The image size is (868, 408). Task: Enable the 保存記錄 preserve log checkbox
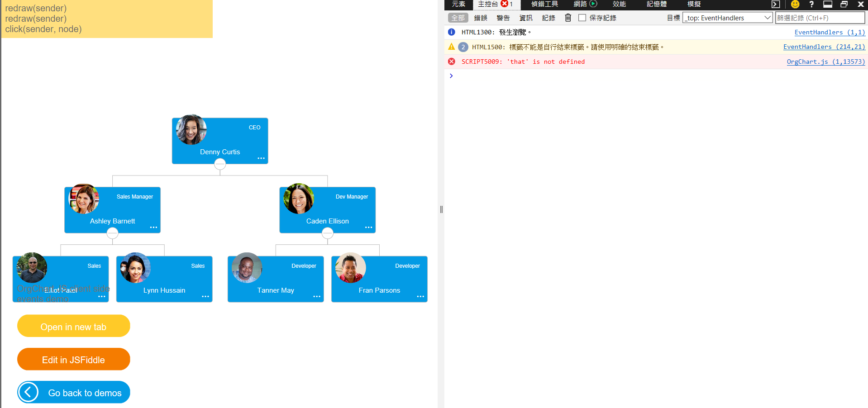point(582,18)
